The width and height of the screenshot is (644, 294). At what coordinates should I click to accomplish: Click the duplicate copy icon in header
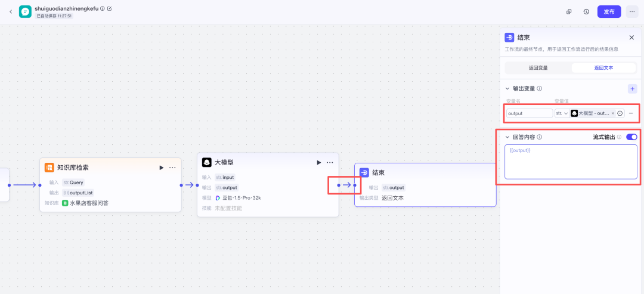(569, 11)
